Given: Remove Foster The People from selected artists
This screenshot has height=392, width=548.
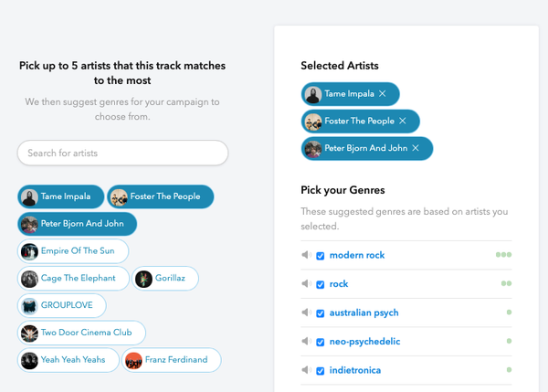Looking at the screenshot, I should 403,122.
